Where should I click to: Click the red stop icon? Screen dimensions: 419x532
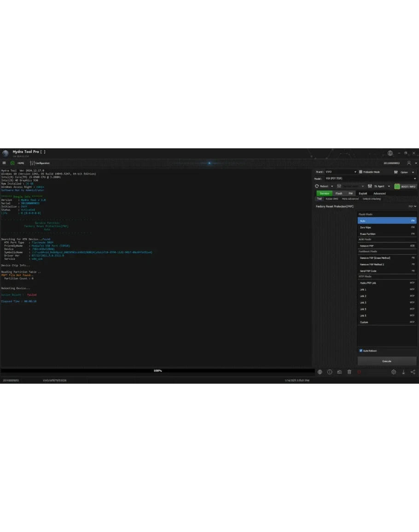359,372
